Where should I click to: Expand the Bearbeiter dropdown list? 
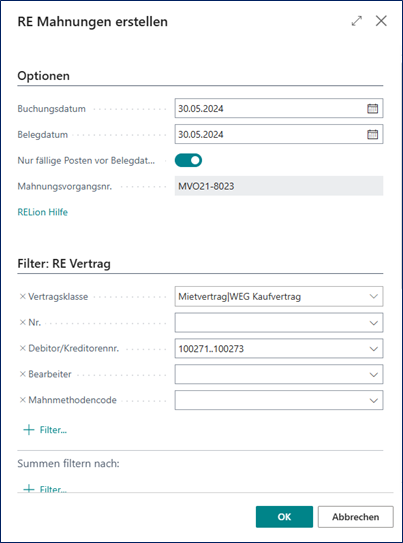pyautogui.click(x=373, y=374)
